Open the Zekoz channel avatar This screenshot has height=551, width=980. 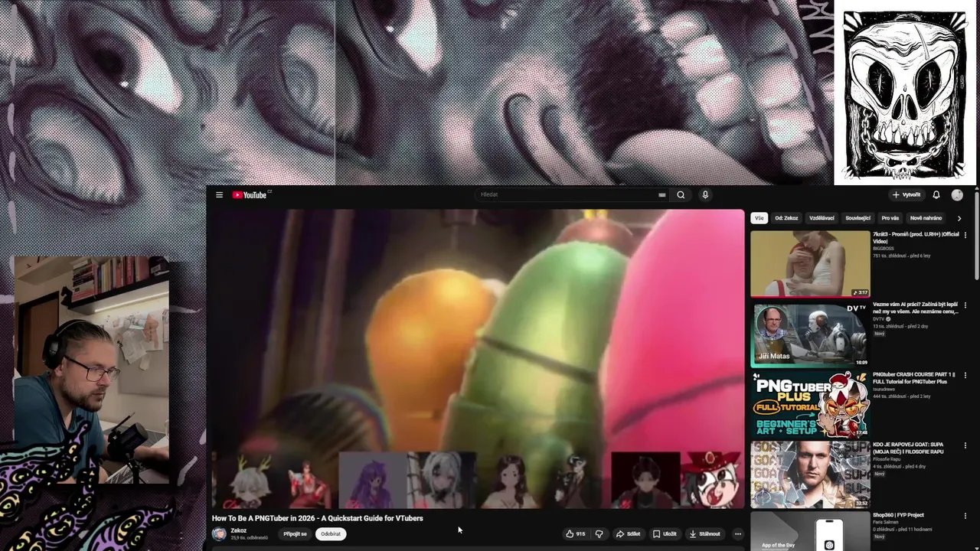pyautogui.click(x=219, y=533)
